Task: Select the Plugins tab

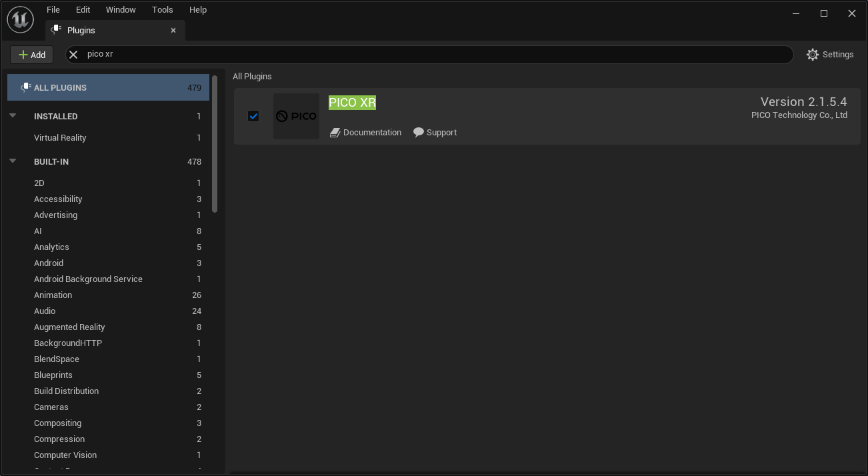Action: [115, 30]
